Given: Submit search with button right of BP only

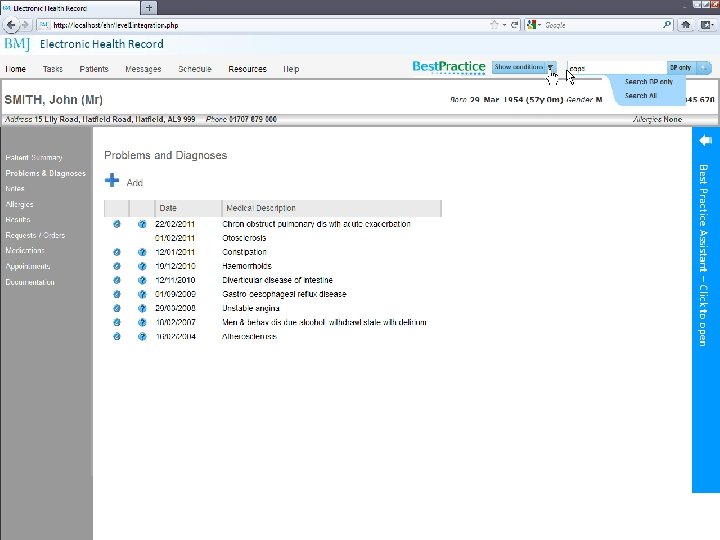Looking at the screenshot, I should (703, 68).
